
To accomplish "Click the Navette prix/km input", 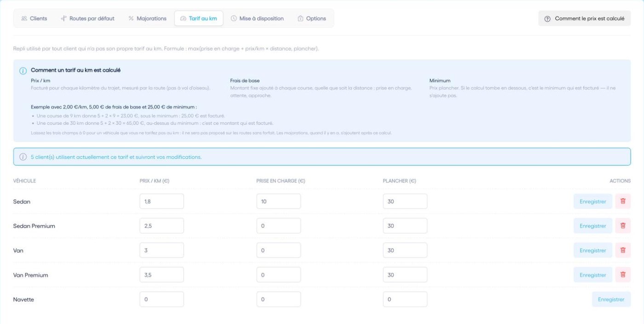I will (162, 299).
